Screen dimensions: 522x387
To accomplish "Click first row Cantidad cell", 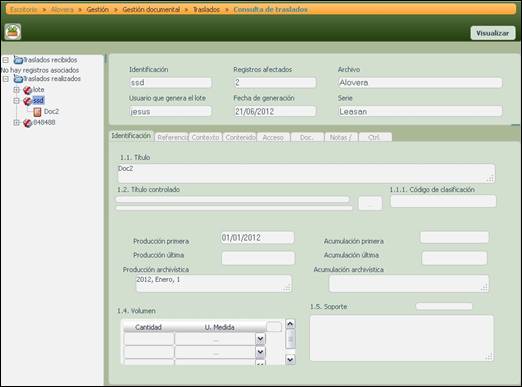I will 149,339.
